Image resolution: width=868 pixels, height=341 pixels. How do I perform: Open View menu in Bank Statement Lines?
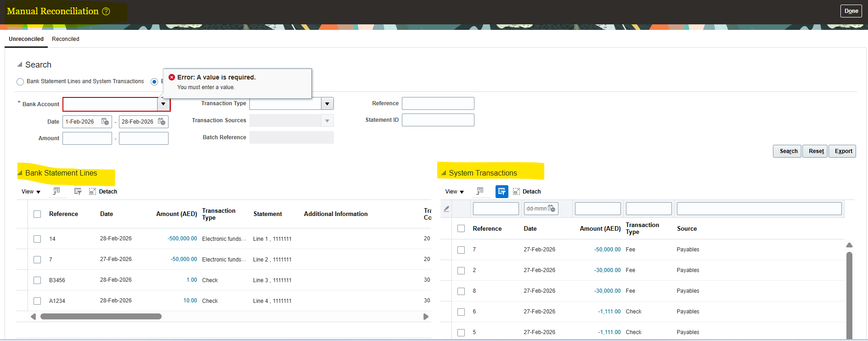31,192
